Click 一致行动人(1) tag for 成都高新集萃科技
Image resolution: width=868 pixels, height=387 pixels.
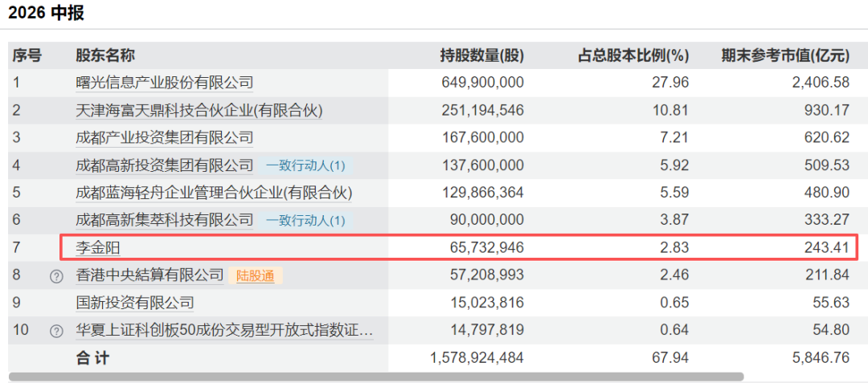pyautogui.click(x=305, y=220)
